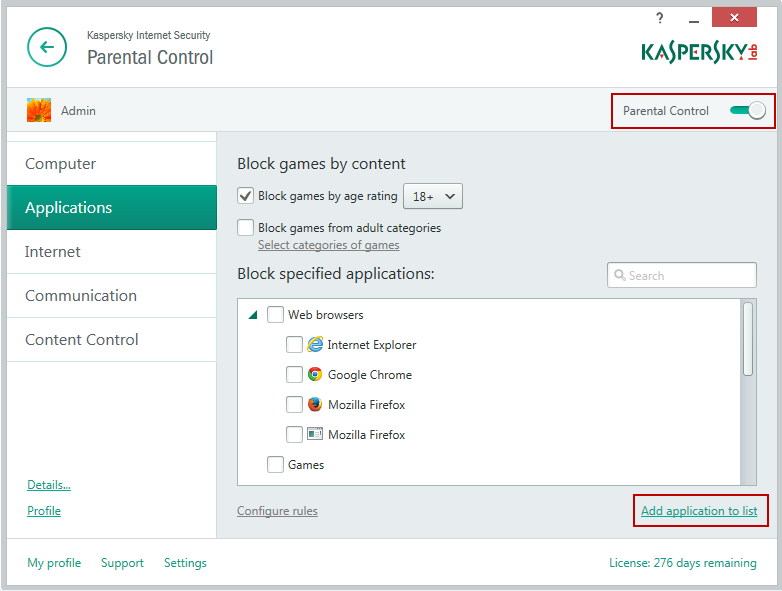782x591 pixels.
Task: Select the Web browsers label
Action: pyautogui.click(x=326, y=315)
